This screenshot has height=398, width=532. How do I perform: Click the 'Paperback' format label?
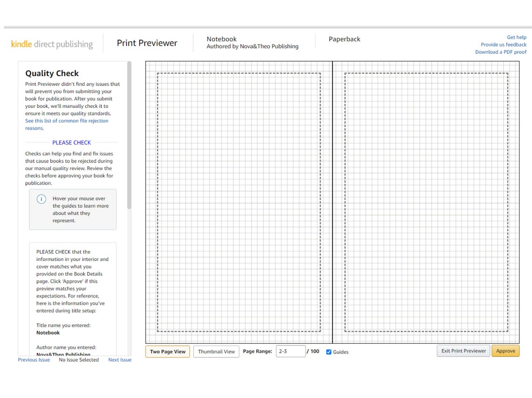pos(344,39)
